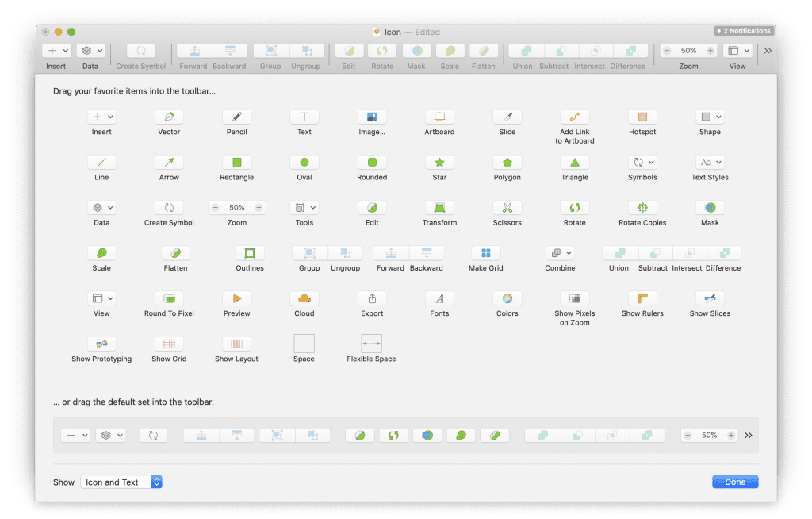The width and height of the screenshot is (812, 519).
Task: Click the Done button
Action: [x=735, y=482]
